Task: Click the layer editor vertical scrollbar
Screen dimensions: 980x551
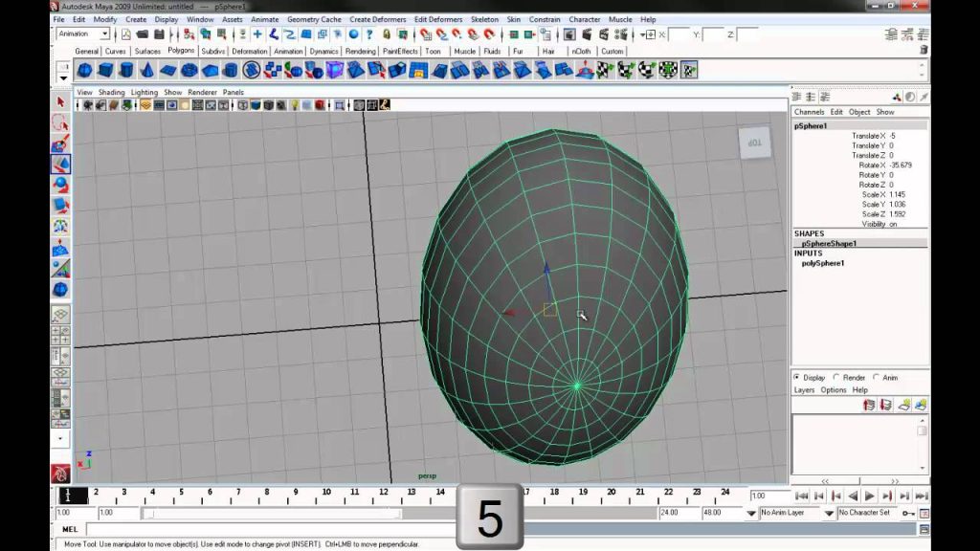Action: click(x=923, y=444)
